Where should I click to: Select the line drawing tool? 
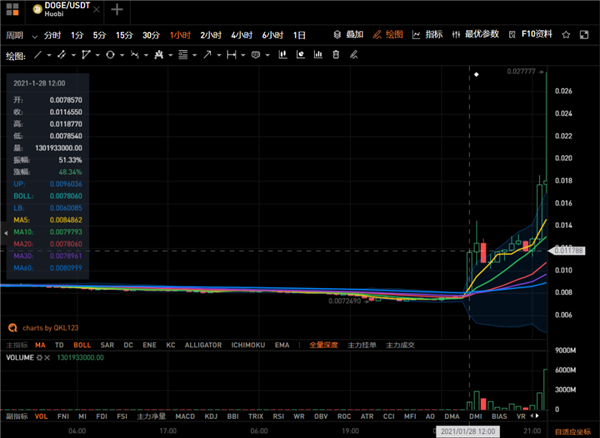(x=37, y=54)
